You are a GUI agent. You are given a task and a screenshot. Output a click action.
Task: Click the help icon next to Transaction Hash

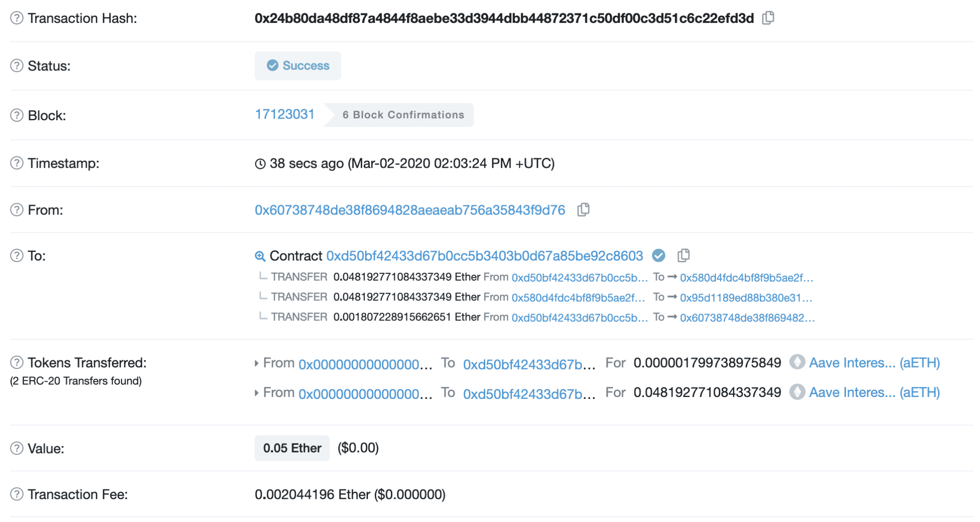(x=17, y=18)
